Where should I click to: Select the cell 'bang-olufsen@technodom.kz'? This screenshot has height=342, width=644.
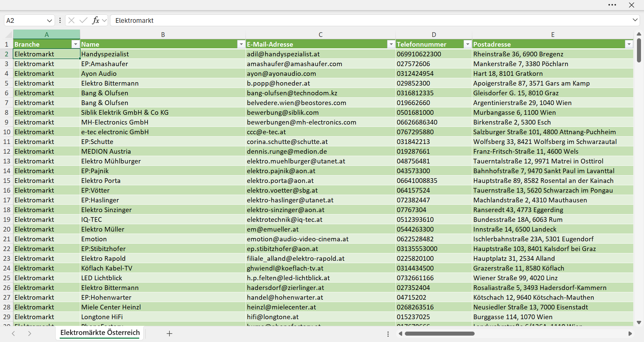(x=321, y=93)
